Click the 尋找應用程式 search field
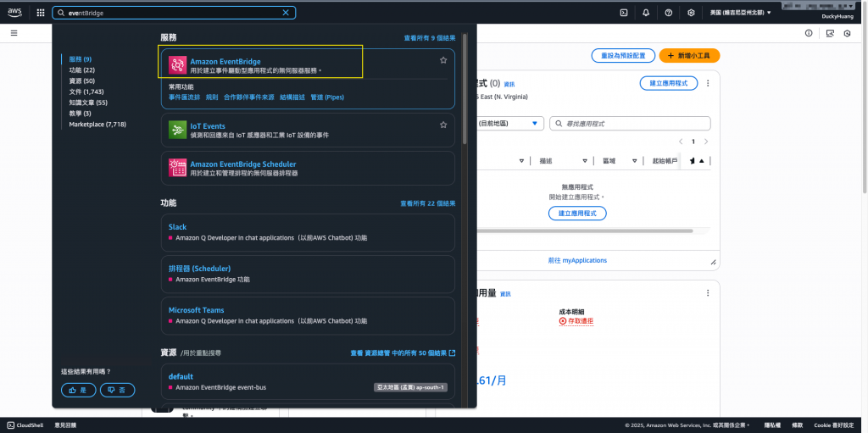The image size is (868, 433). click(630, 124)
